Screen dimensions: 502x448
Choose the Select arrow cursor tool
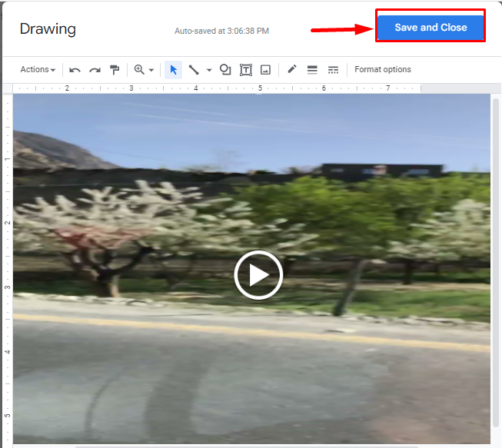(173, 70)
